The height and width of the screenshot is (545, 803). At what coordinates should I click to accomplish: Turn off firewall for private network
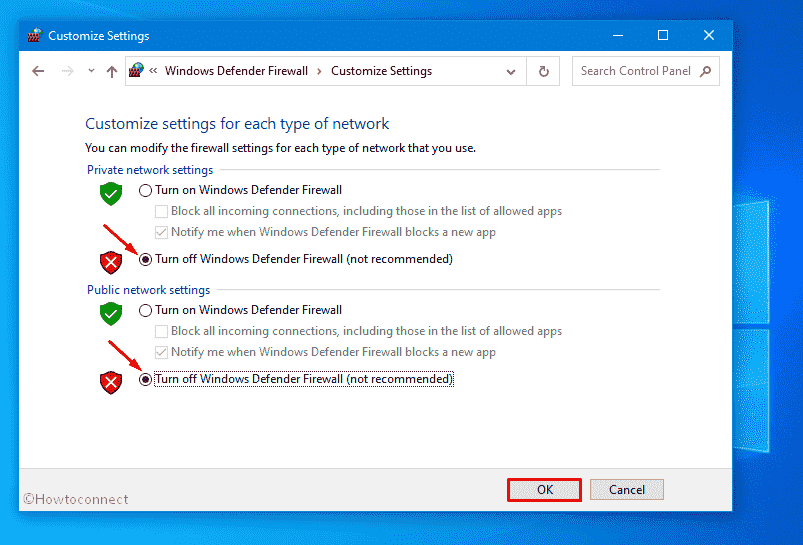[145, 260]
